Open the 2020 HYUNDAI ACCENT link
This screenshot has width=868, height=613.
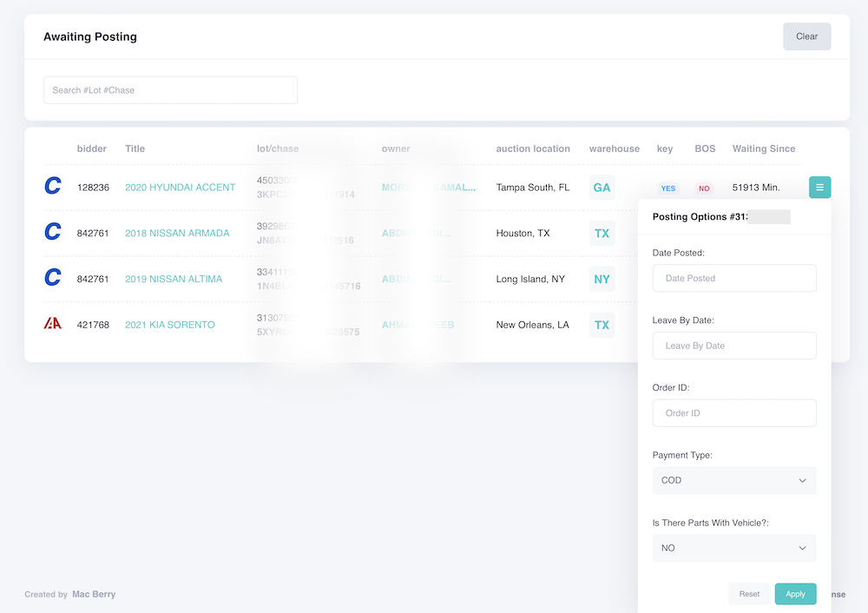point(180,188)
